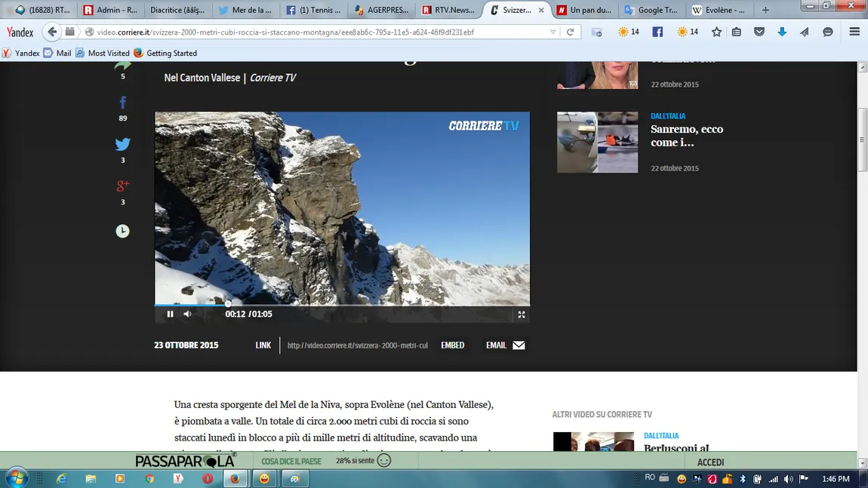Open the downloads arrow in toolbar

click(782, 32)
